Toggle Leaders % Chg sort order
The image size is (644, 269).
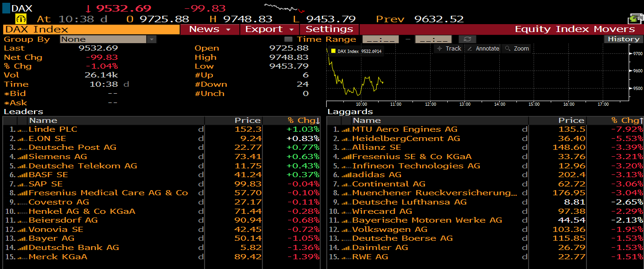[x=303, y=121]
